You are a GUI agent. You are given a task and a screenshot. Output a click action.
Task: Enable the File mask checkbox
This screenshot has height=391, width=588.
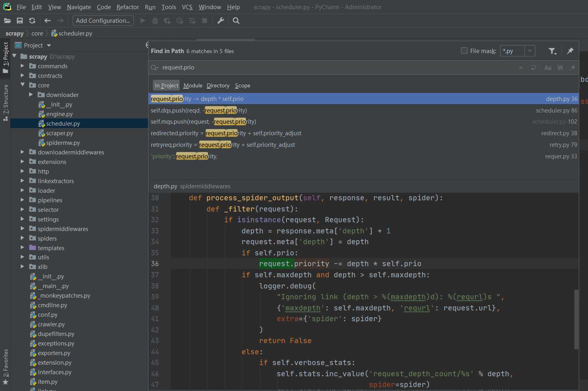point(464,51)
